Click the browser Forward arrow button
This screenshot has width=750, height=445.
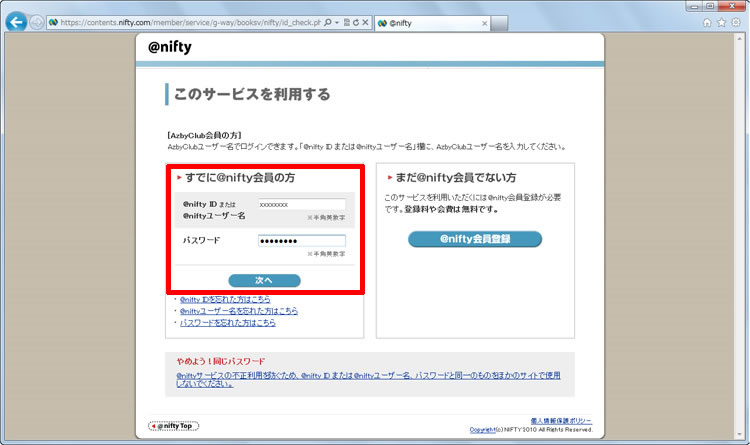pyautogui.click(x=36, y=22)
